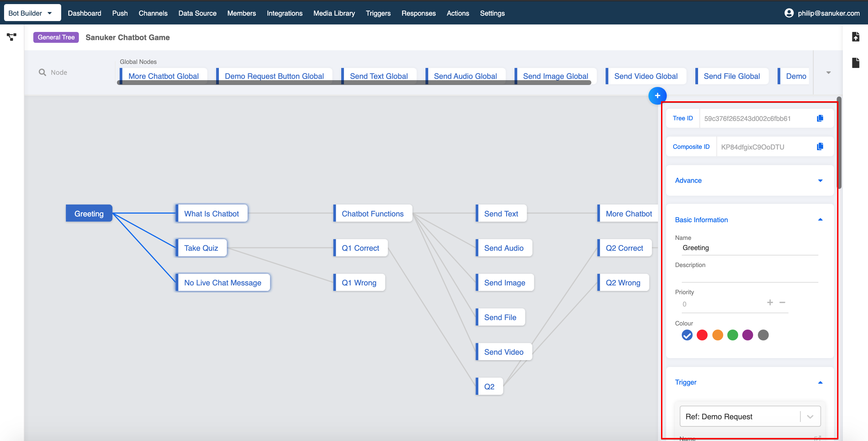
Task: Click the tree structure icon in left sidebar
Action: pyautogui.click(x=12, y=37)
